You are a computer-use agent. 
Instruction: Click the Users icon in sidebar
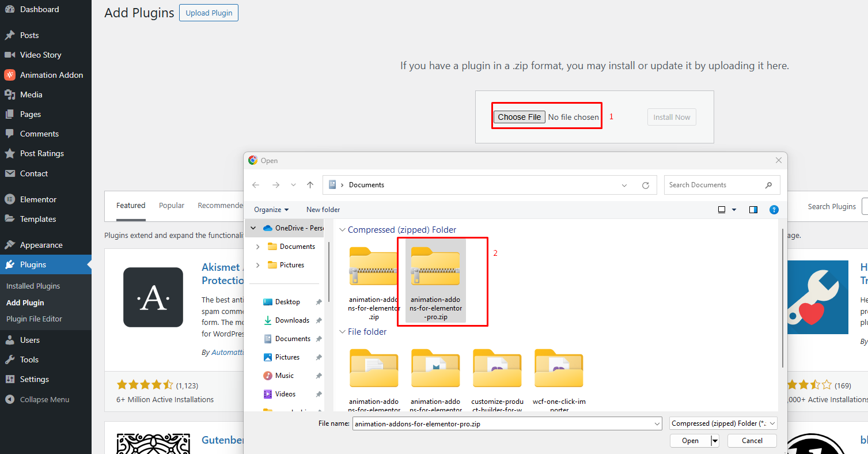coord(10,340)
